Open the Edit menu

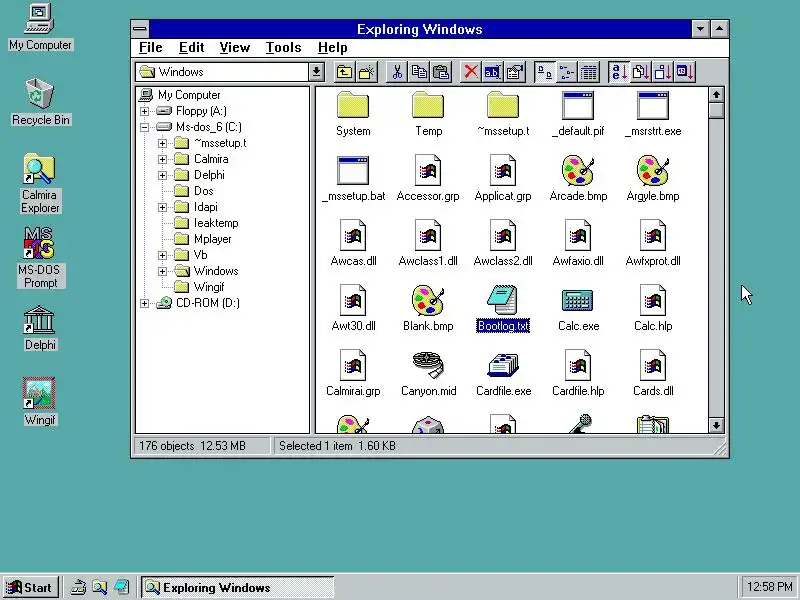pos(191,47)
